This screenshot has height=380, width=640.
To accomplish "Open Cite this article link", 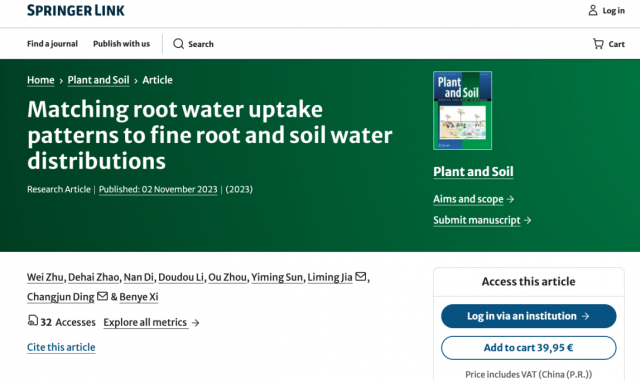I will (x=61, y=347).
